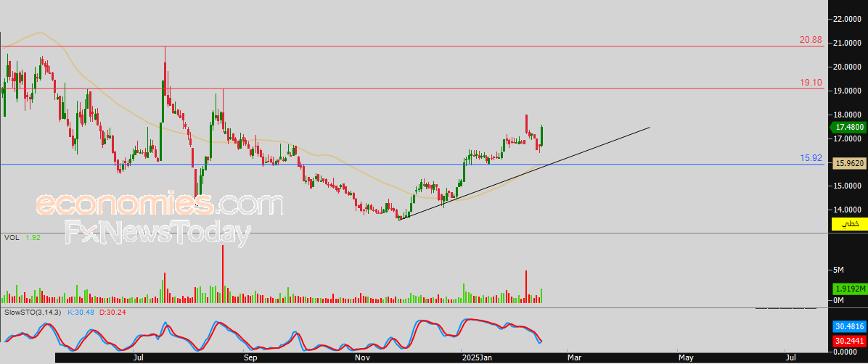This screenshot has width=868, height=364.
Task: Click the 15.0000 price axis label
Action: click(x=847, y=186)
